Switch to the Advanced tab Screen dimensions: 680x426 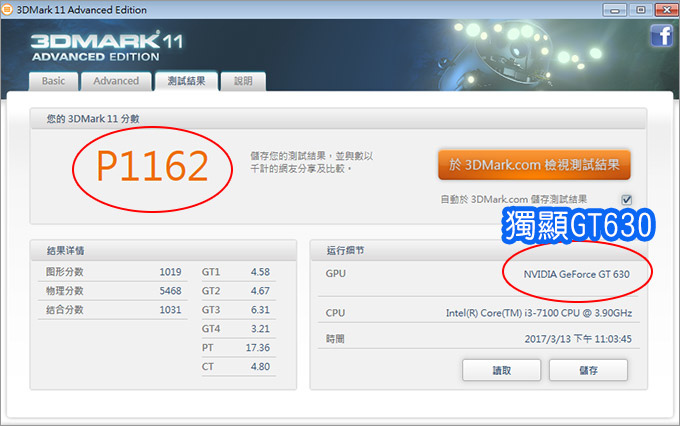(116, 81)
